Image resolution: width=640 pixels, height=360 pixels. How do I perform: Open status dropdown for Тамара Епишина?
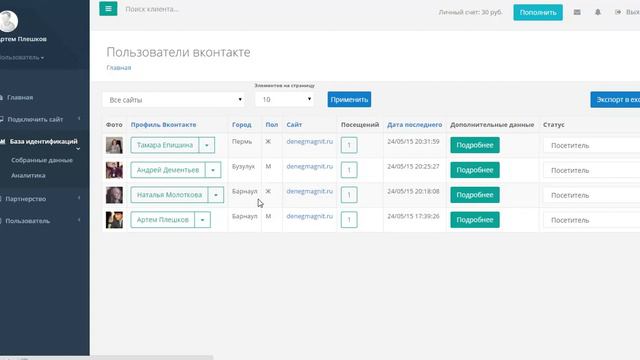tap(591, 146)
